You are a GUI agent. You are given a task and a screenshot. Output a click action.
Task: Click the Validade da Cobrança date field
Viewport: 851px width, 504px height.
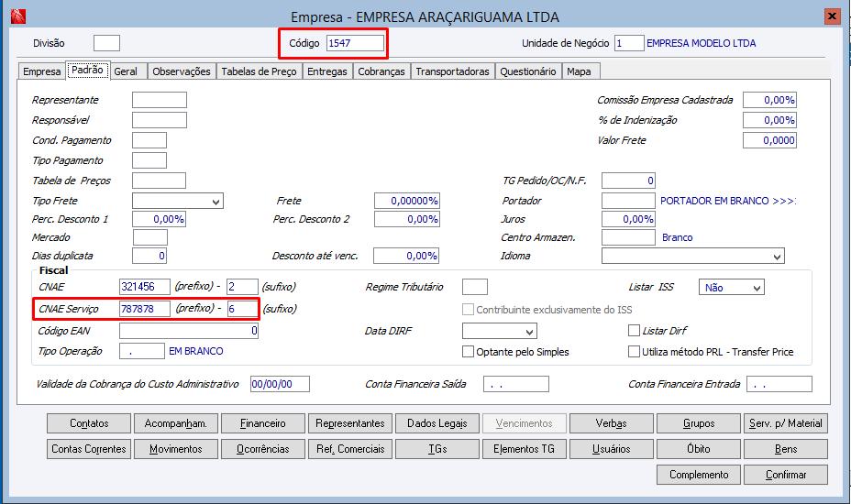pos(280,384)
